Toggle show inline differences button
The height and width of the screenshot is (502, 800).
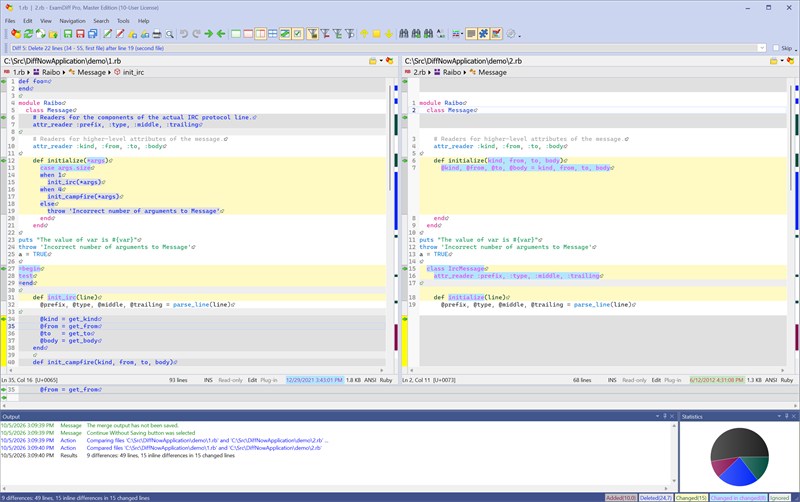[285, 34]
